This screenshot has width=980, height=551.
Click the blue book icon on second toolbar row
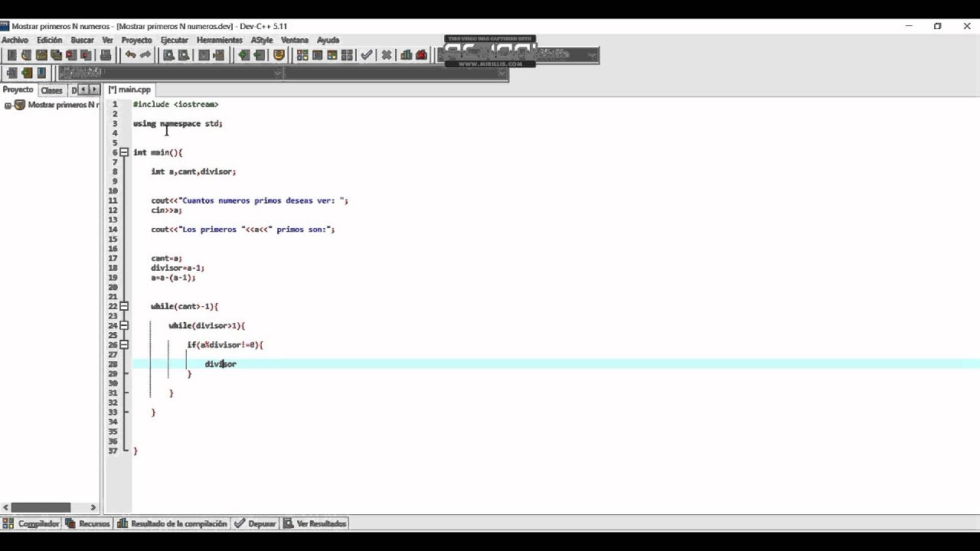[41, 73]
